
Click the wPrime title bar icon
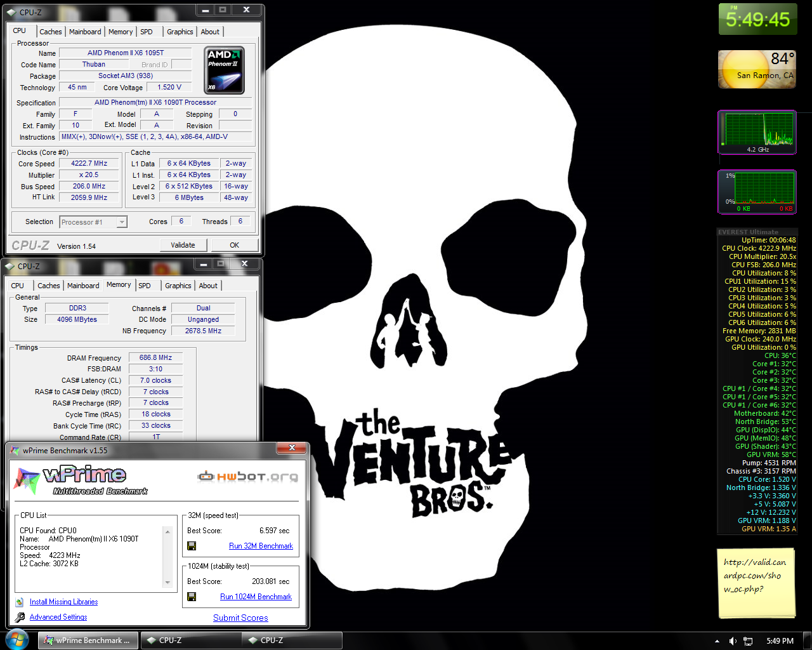tap(15, 451)
